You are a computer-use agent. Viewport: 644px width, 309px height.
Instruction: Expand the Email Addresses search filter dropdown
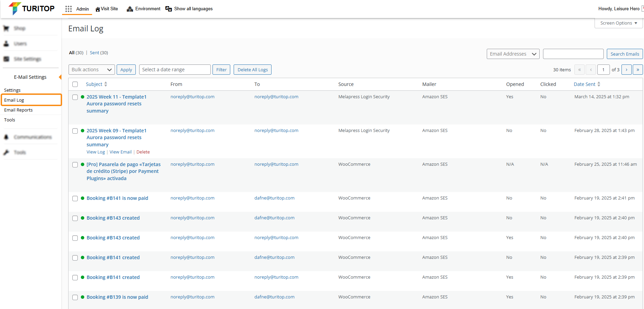coord(513,54)
